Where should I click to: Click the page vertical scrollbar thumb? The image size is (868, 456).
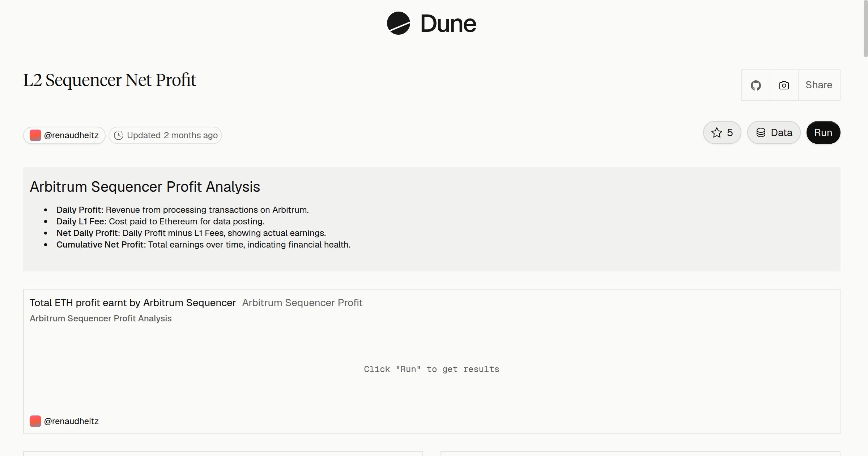(865, 29)
